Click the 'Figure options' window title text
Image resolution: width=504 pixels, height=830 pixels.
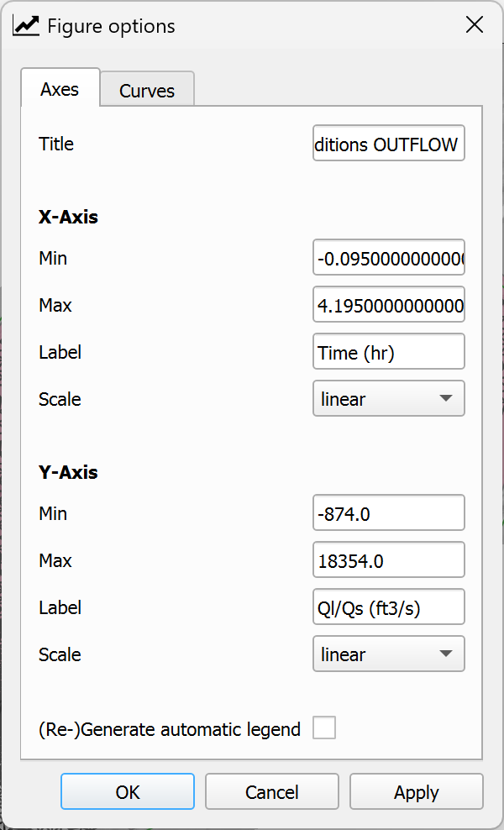tap(111, 26)
